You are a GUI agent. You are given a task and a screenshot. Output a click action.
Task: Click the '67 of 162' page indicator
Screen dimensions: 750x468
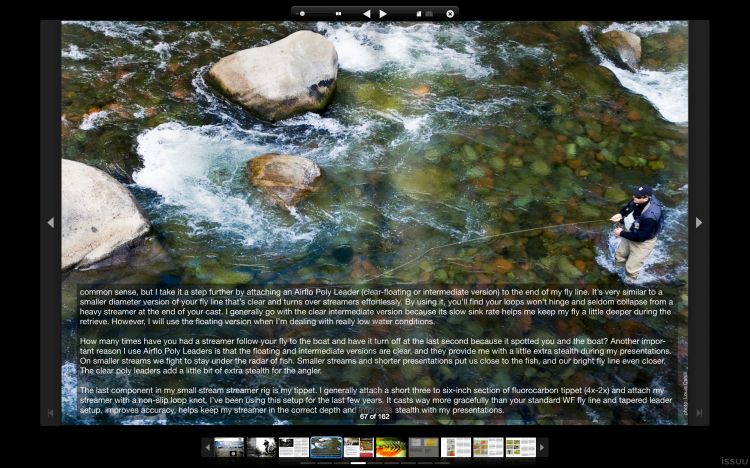375,417
